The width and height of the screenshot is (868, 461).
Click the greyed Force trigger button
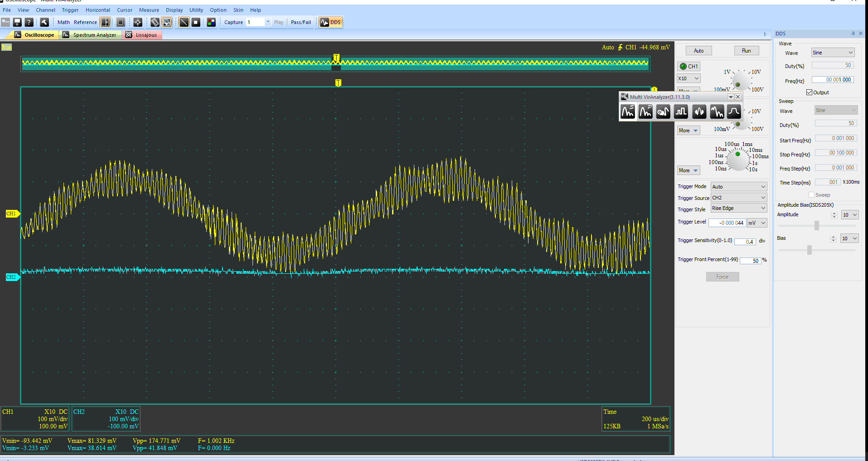pos(723,277)
